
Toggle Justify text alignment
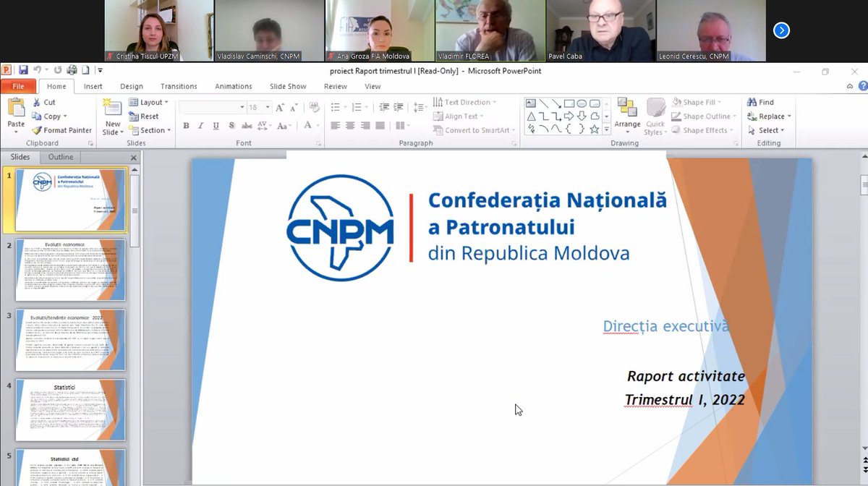pyautogui.click(x=380, y=126)
